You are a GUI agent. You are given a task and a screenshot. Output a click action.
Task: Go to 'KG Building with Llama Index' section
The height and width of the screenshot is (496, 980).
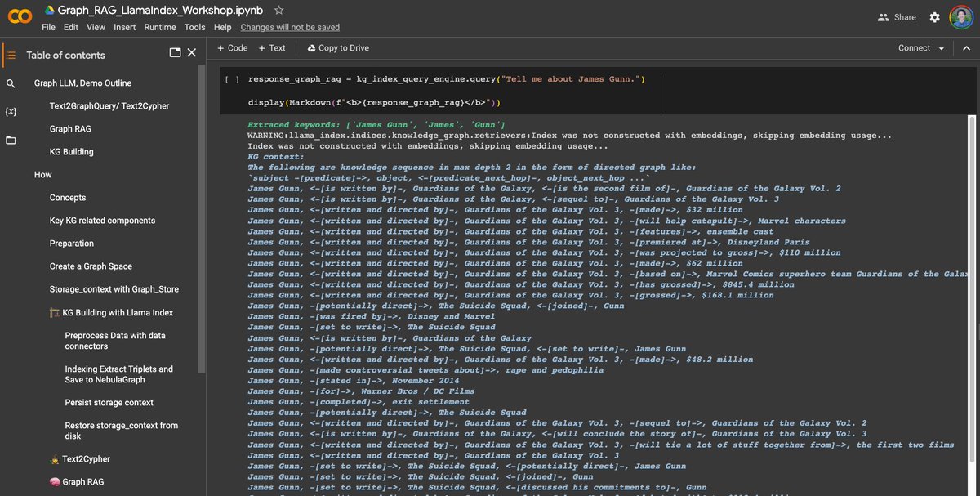(111, 312)
